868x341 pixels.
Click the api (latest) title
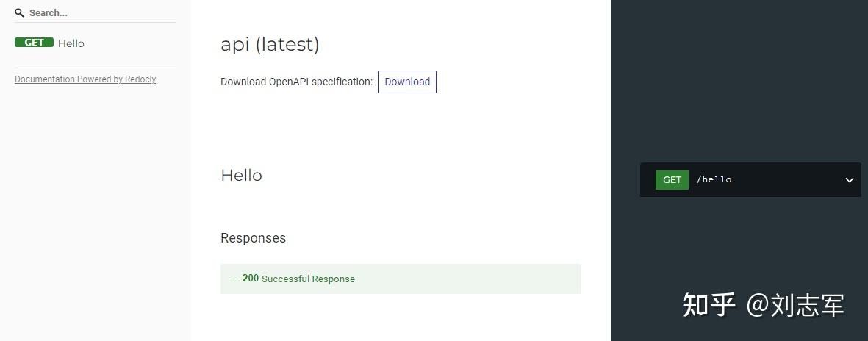270,45
